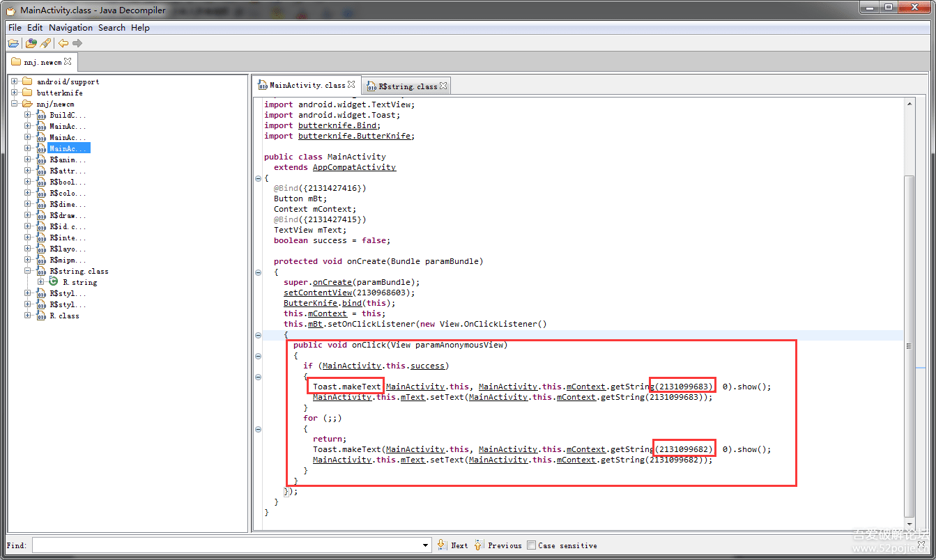This screenshot has height=560, width=936.
Task: Expand the android/support tree node
Action: (14, 81)
